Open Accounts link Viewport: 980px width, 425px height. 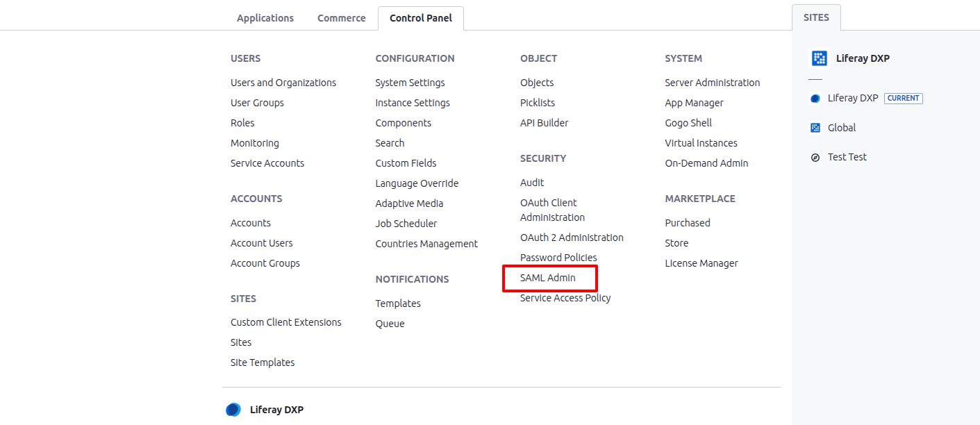tap(251, 223)
